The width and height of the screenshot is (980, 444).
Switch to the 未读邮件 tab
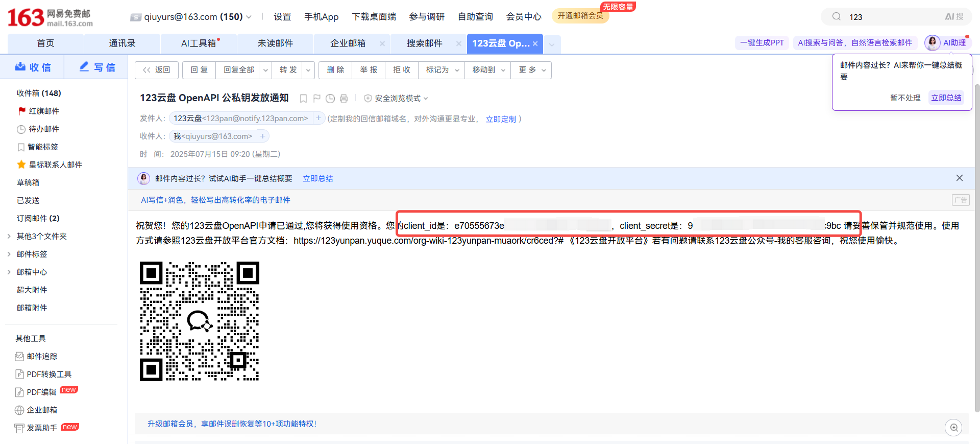(275, 43)
